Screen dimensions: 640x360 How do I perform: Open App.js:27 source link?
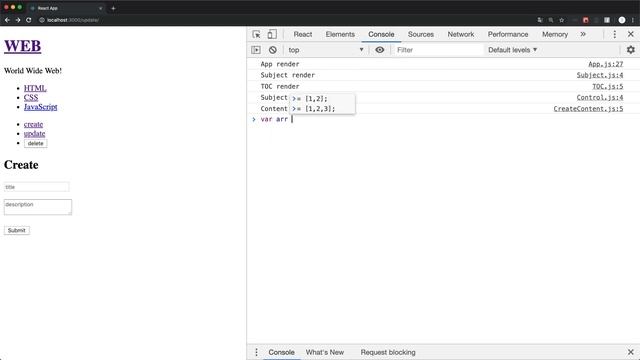pyautogui.click(x=606, y=64)
